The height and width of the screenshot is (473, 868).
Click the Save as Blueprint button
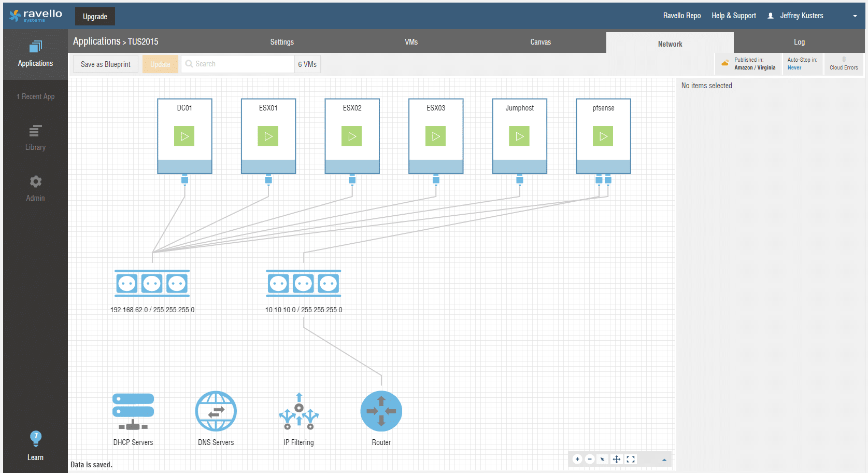pos(106,64)
